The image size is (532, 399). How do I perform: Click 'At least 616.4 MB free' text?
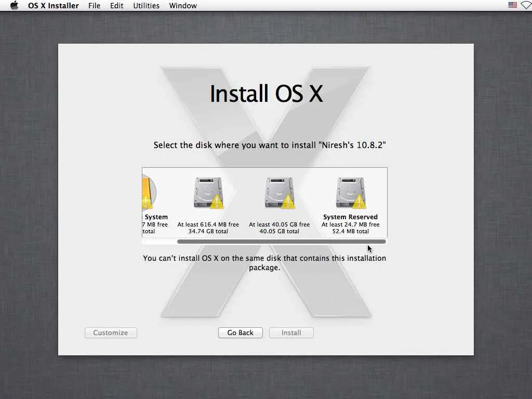(x=208, y=224)
